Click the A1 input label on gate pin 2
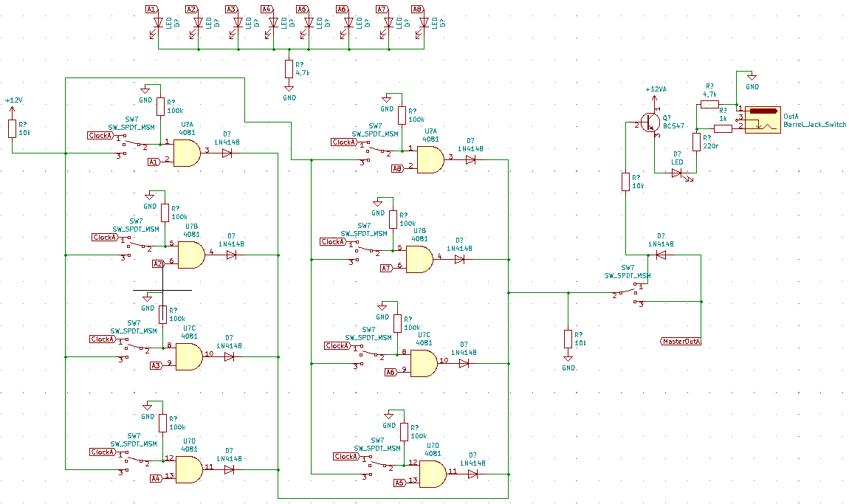849x504 pixels. tap(154, 162)
